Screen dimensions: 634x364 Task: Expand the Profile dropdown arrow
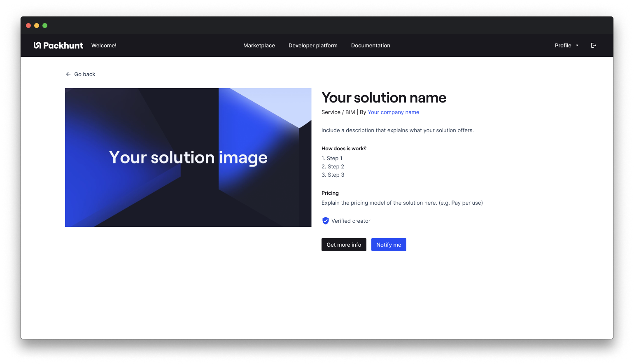577,45
